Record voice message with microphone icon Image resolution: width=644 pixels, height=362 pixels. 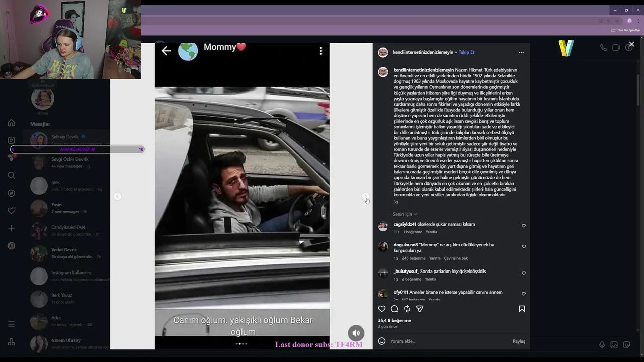coord(602,345)
